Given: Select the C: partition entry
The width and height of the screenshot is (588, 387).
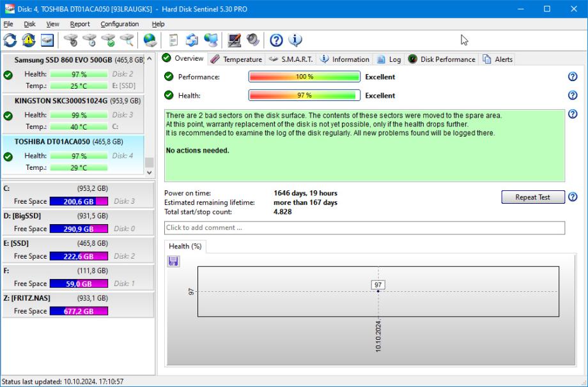Looking at the screenshot, I should (78, 195).
